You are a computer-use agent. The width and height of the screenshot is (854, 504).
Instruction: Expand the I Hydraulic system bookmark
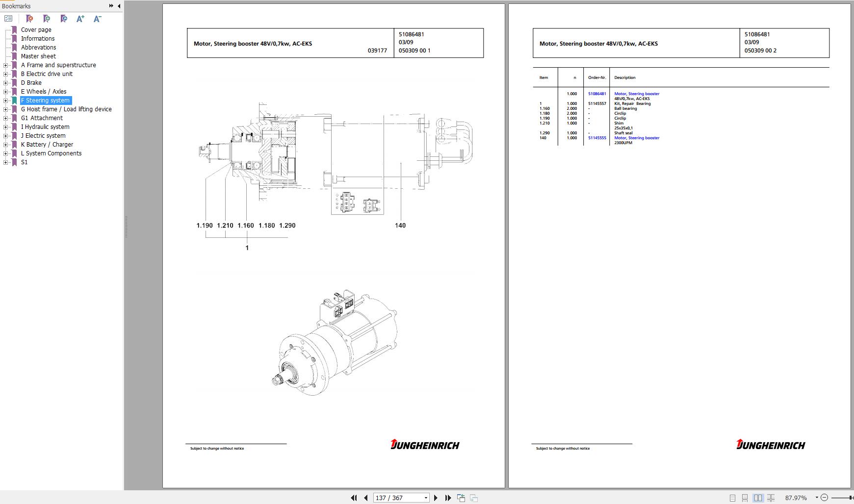pyautogui.click(x=6, y=127)
